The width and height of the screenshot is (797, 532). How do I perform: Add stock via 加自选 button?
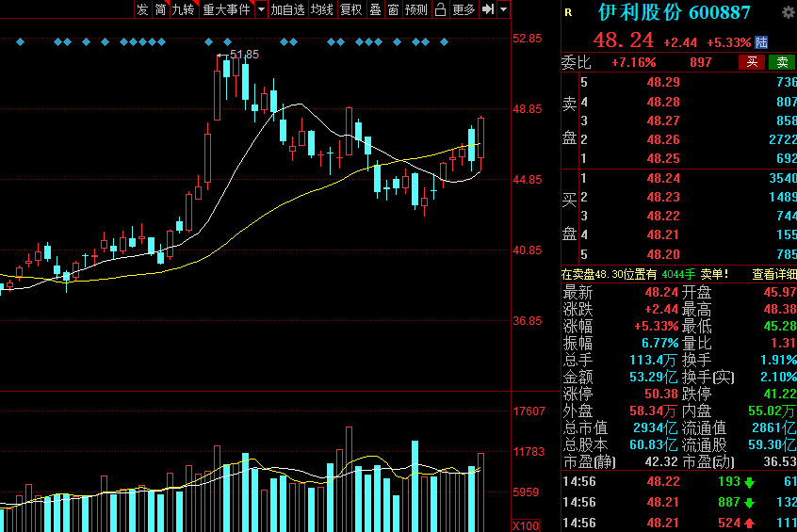[287, 9]
